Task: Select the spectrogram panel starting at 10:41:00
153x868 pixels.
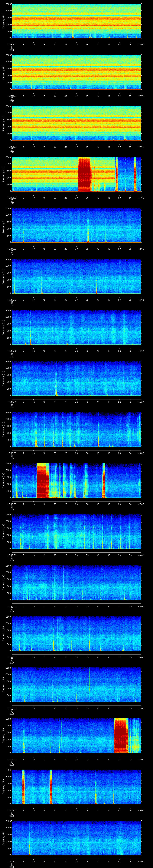Action: tap(77, 225)
